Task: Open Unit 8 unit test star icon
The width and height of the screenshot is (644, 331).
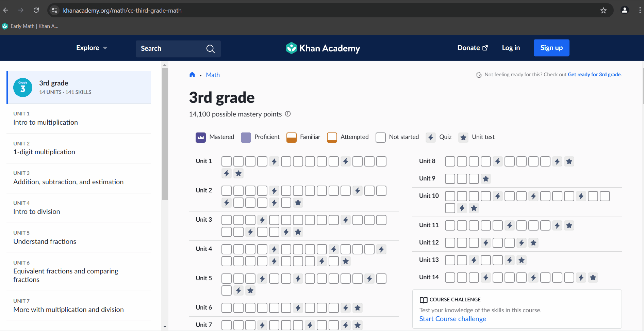Action: click(x=569, y=161)
